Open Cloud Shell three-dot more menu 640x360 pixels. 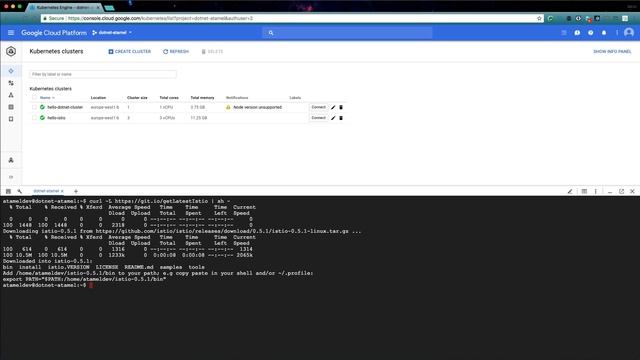click(596, 191)
